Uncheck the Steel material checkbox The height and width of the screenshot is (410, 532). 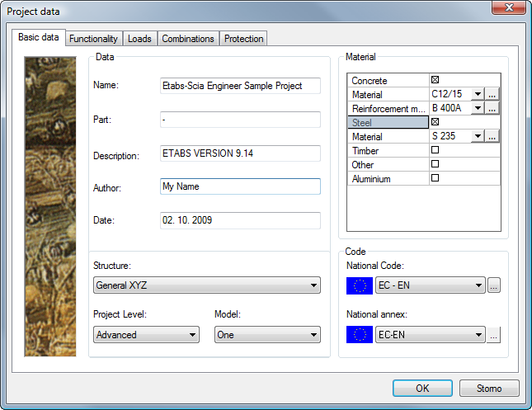click(x=435, y=122)
